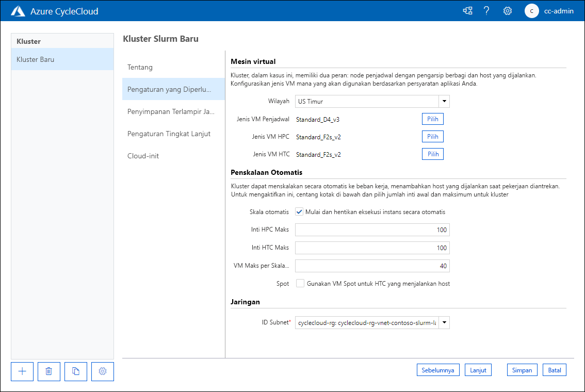Open the help question mark icon

(x=486, y=10)
